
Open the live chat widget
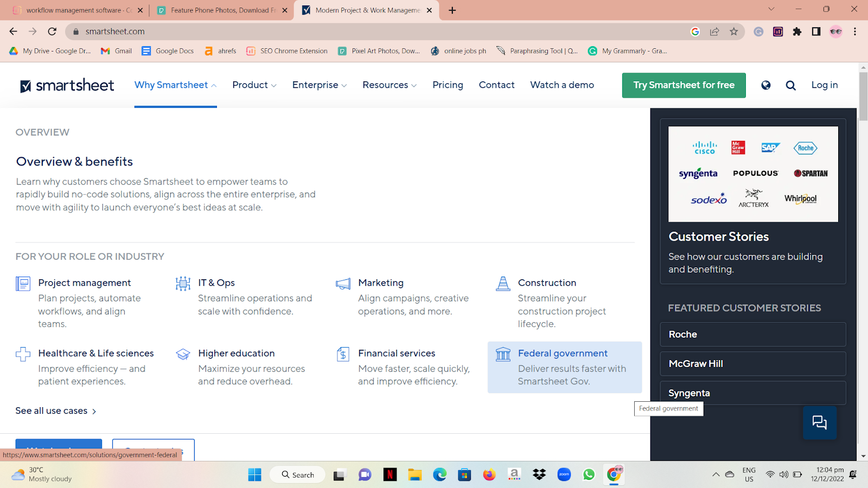click(x=820, y=422)
